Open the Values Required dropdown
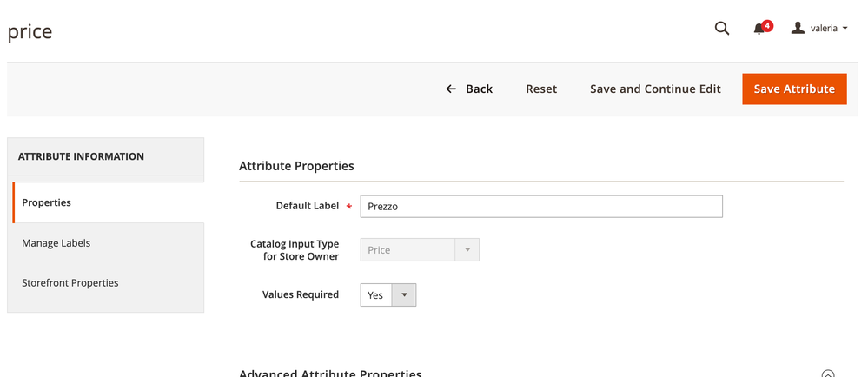The image size is (868, 377). 388,295
